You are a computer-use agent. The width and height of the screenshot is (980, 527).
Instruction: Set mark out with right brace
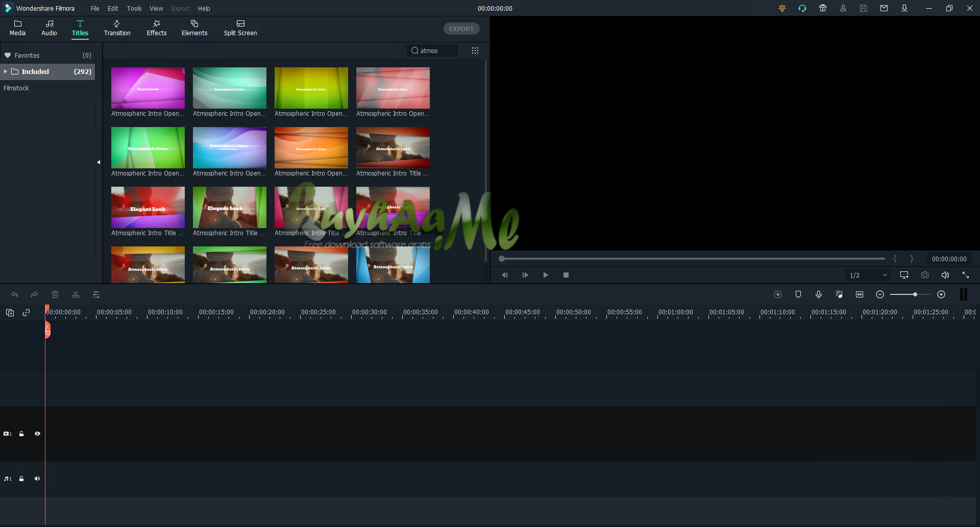[912, 259]
